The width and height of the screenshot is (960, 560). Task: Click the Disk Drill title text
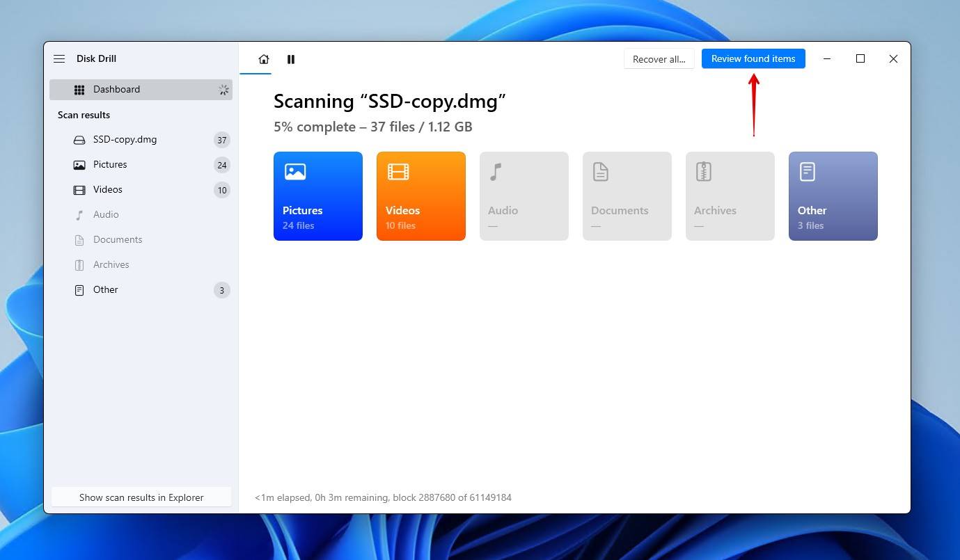click(x=96, y=59)
